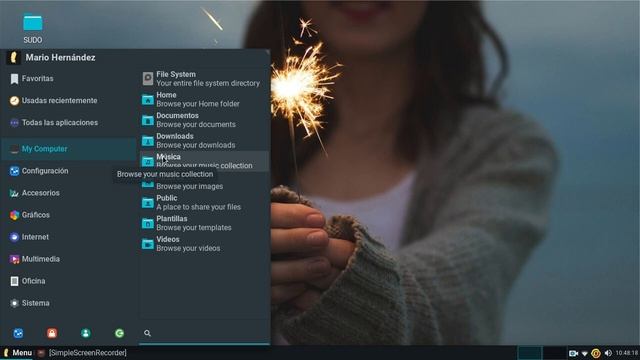The width and height of the screenshot is (640, 360).
Task: Open the Multimedia category
Action: [69, 259]
